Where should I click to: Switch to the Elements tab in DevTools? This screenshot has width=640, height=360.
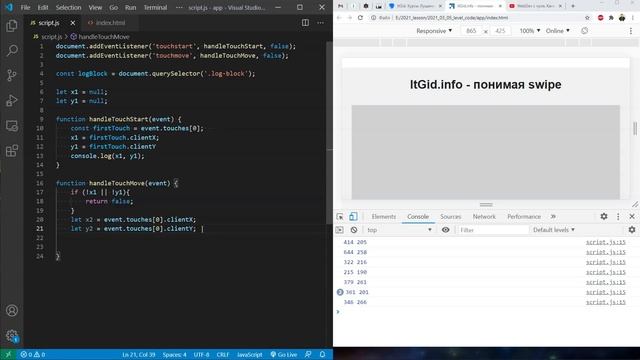click(384, 217)
